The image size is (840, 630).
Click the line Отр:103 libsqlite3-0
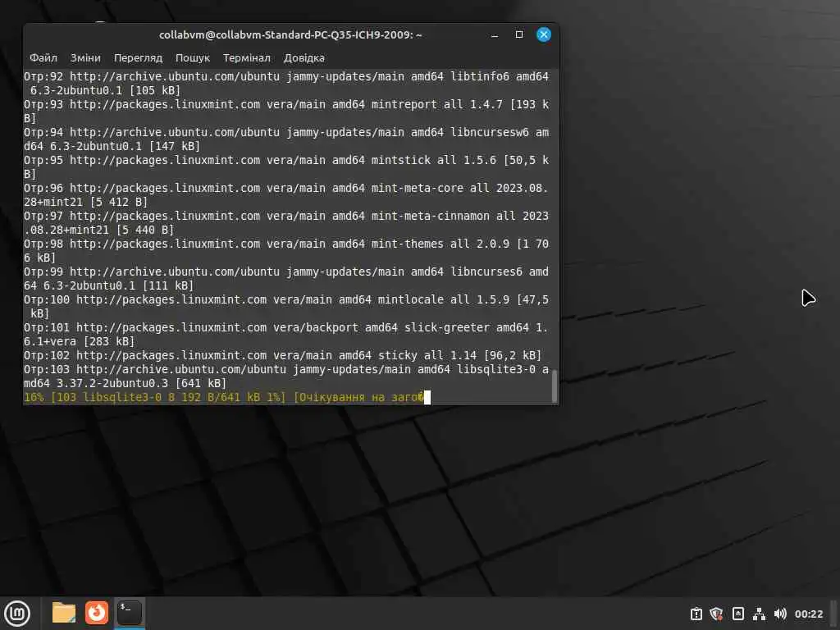[x=286, y=376]
